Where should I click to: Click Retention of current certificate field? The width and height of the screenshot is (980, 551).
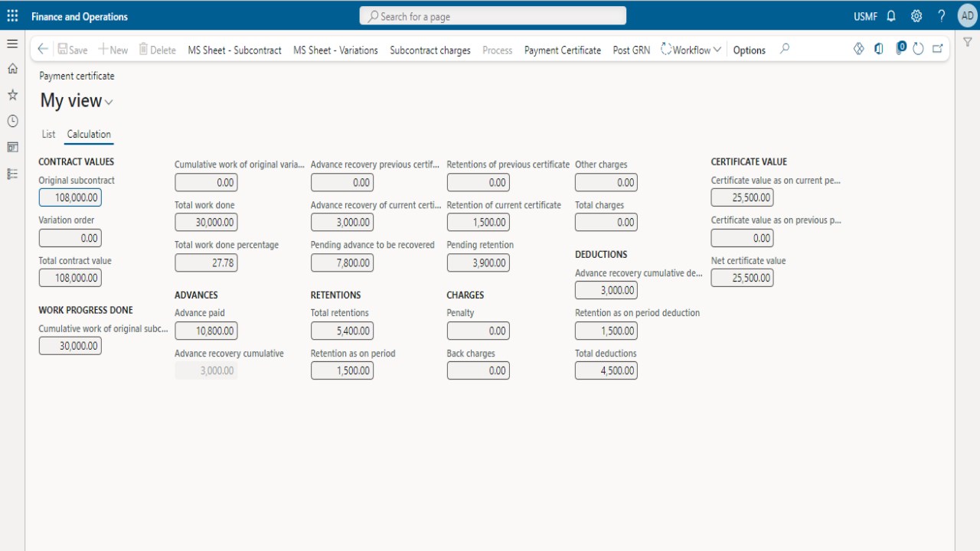tap(479, 222)
